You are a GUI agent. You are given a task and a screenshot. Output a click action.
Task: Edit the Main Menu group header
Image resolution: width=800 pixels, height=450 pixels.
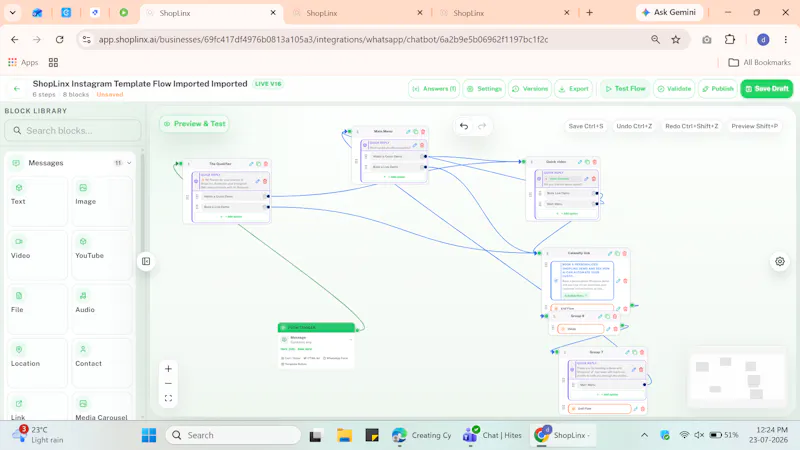(408, 132)
